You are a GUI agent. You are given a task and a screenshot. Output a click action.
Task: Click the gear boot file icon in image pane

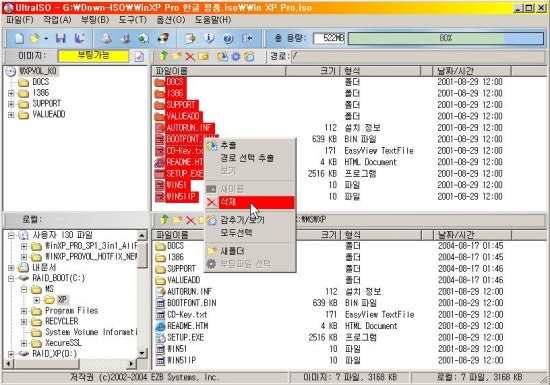[236, 56]
